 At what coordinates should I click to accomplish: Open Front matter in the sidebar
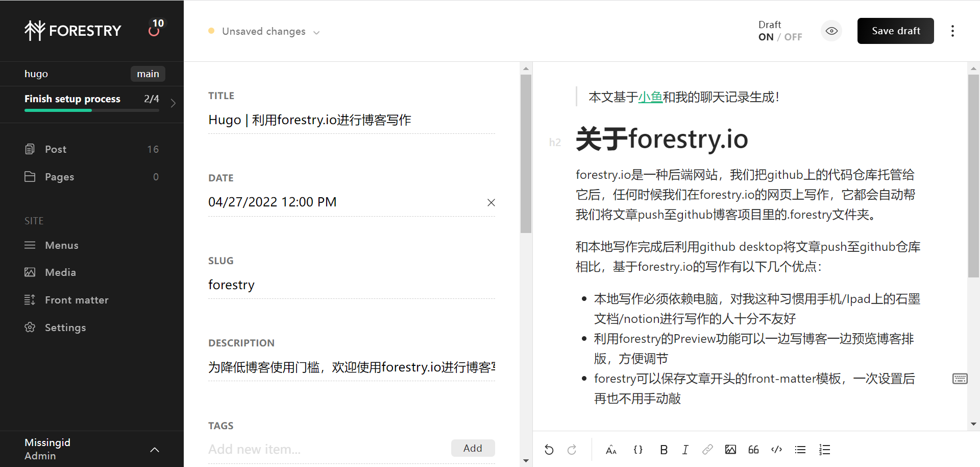coord(77,300)
